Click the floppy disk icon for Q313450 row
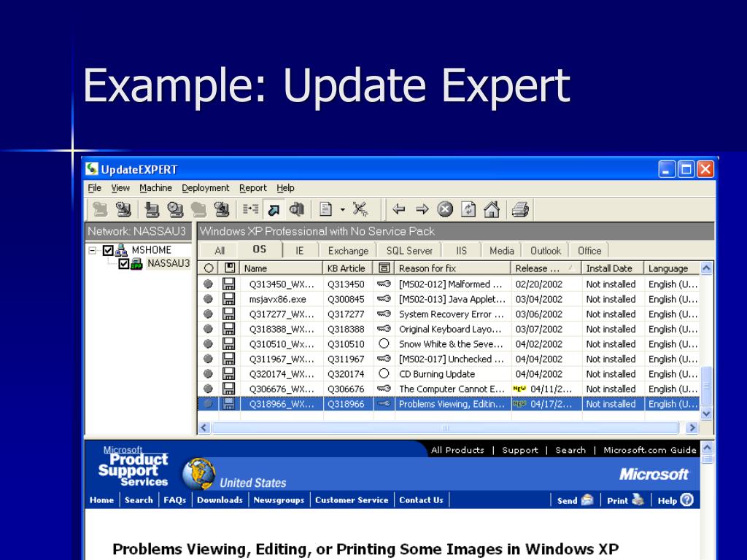Screen dimensions: 747x560 point(228,284)
